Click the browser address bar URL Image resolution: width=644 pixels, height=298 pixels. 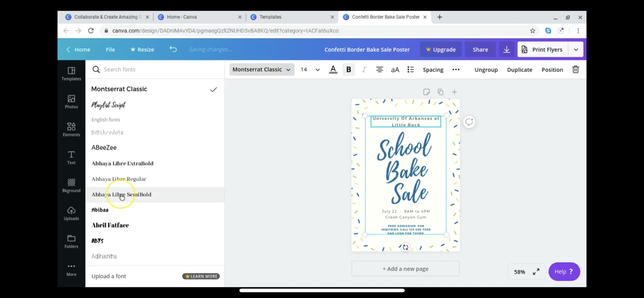(x=225, y=31)
